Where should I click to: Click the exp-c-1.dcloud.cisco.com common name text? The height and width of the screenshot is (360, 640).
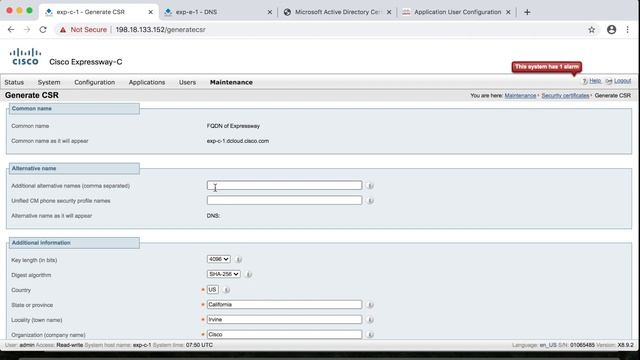(x=238, y=141)
